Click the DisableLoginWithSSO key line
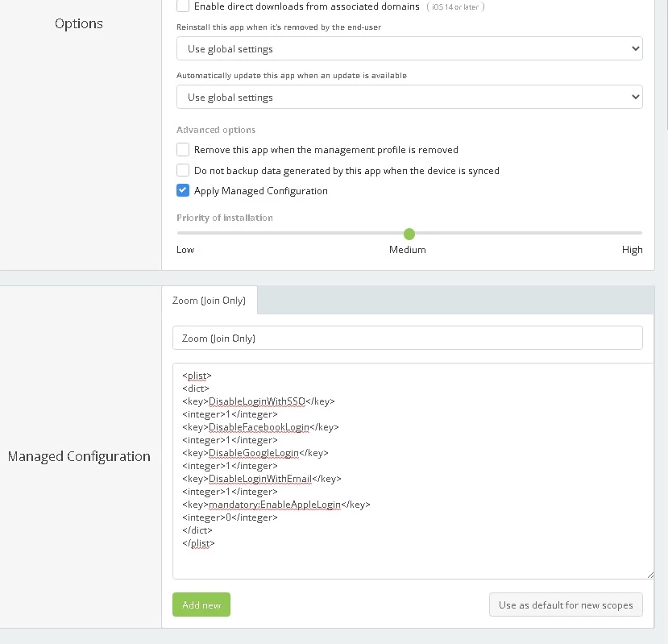Screen dimensions: 668x644 [258, 401]
